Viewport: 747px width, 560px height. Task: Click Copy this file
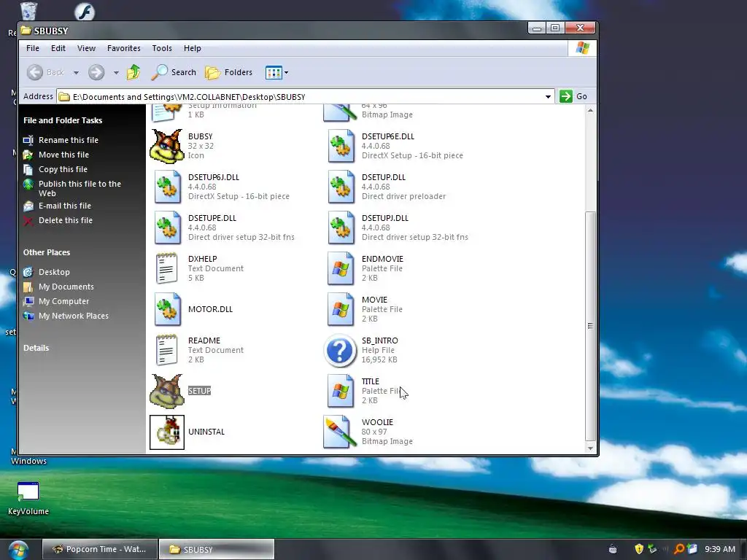[63, 169]
